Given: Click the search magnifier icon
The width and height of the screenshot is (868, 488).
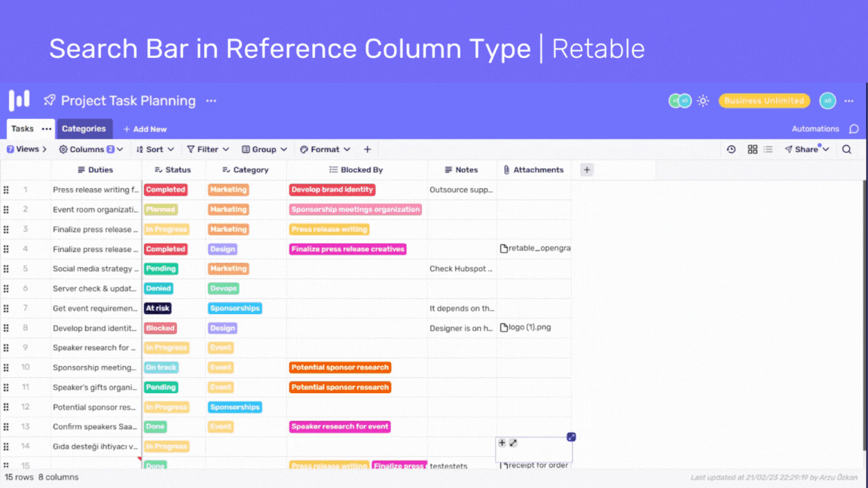Looking at the screenshot, I should click(x=846, y=149).
